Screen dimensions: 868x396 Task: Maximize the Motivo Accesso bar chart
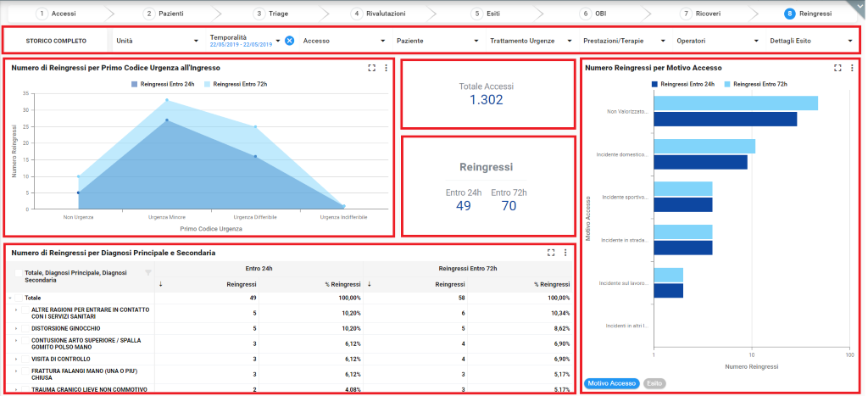tap(837, 68)
